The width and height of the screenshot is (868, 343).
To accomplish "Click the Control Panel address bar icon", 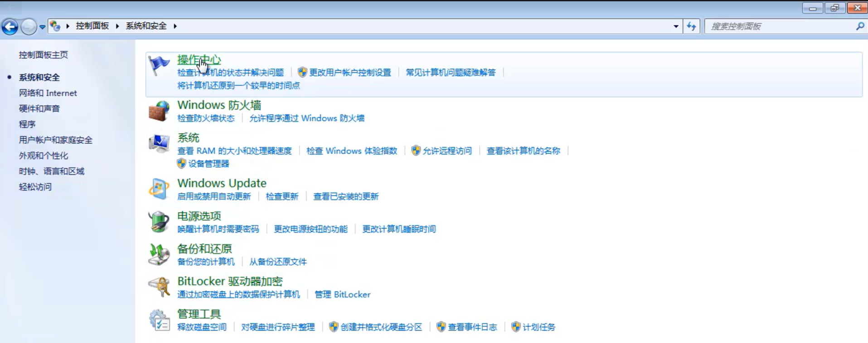I will pyautogui.click(x=55, y=26).
